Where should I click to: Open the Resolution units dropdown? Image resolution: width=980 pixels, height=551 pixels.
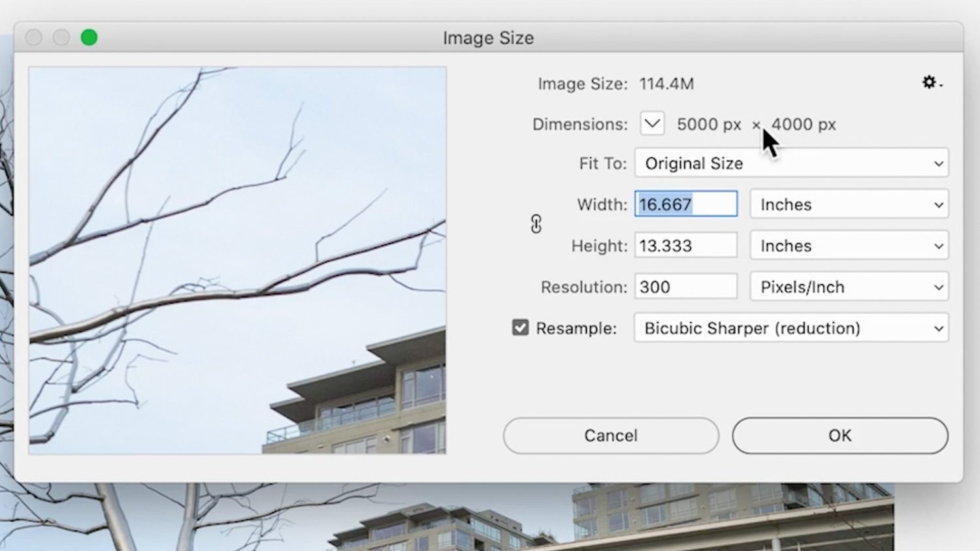tap(848, 287)
